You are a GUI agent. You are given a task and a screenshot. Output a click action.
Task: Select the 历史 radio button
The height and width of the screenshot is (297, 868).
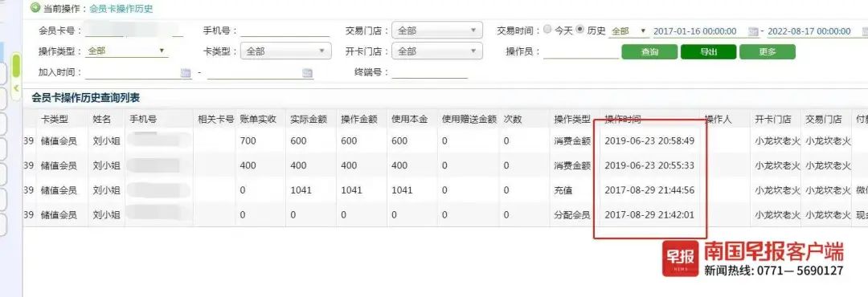579,30
